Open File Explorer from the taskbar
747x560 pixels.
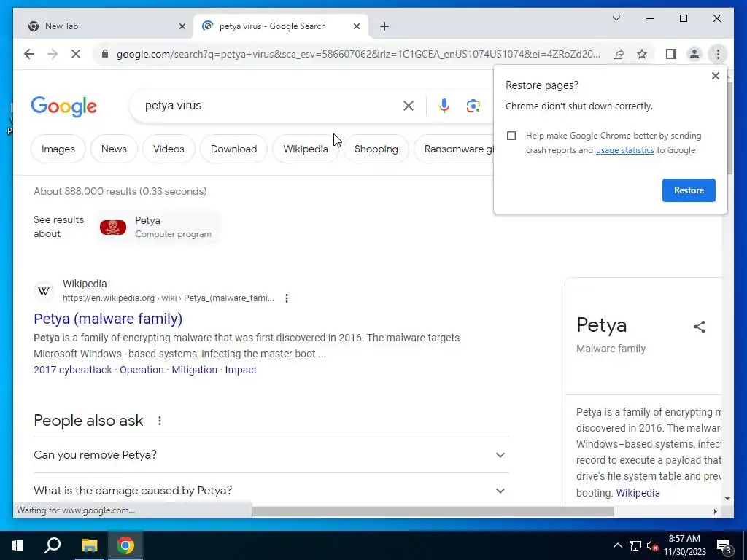pos(89,545)
